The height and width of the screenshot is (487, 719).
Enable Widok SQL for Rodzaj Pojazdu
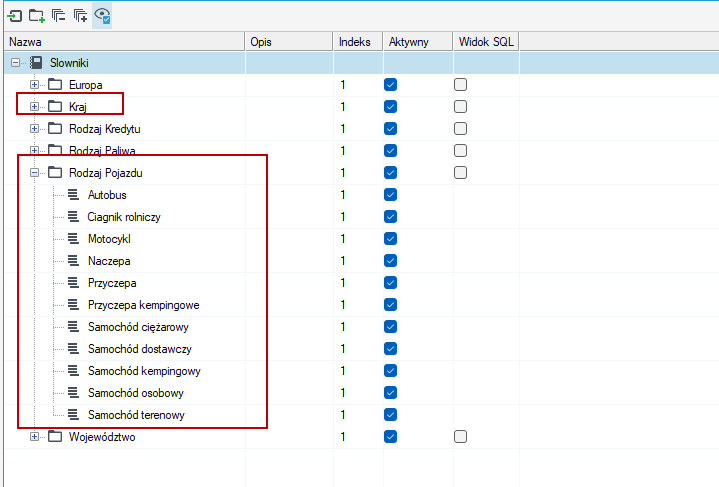click(x=460, y=172)
